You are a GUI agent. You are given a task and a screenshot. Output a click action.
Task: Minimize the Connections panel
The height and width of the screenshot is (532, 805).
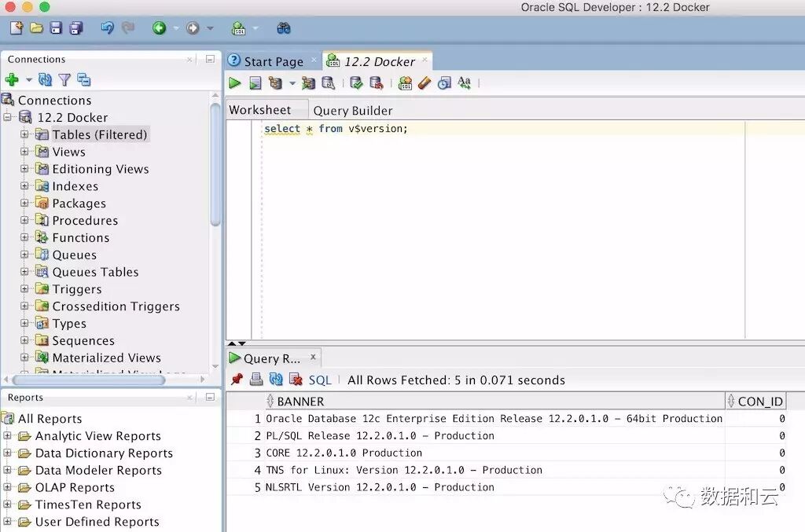(x=210, y=59)
